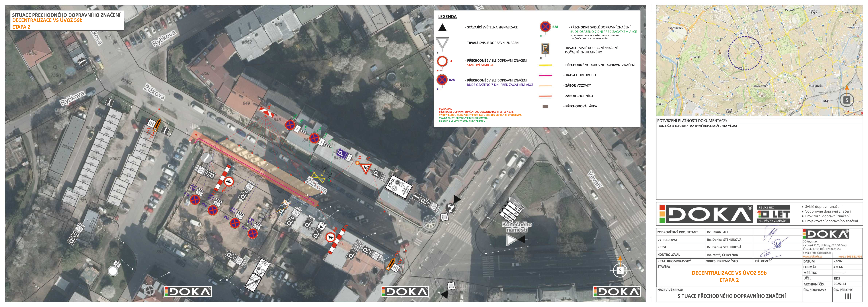Click the large DOKA logo banner
Screen dimensions: 868x307
[706, 214]
